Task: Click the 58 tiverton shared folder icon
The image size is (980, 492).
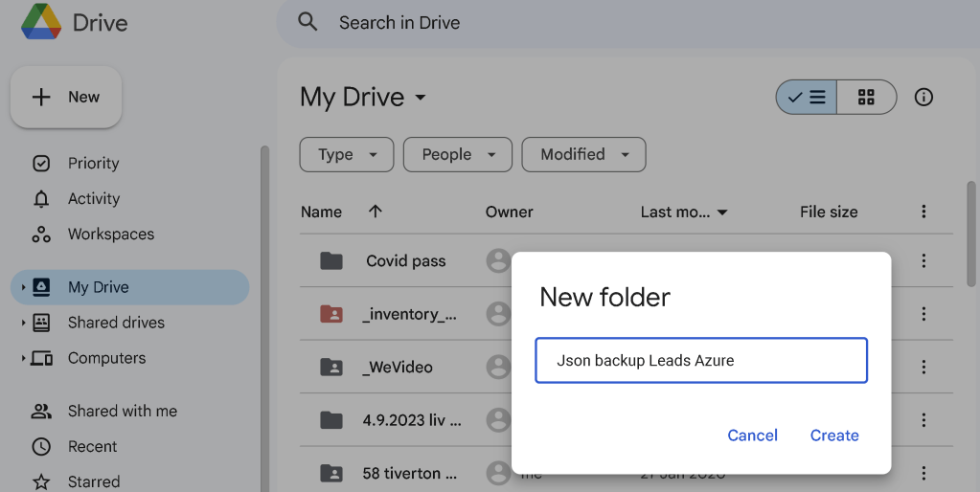Action: pos(331,473)
